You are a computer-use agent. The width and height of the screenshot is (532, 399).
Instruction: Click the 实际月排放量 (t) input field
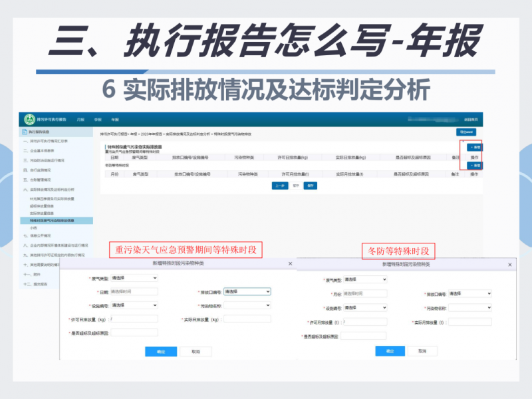tap(470, 322)
